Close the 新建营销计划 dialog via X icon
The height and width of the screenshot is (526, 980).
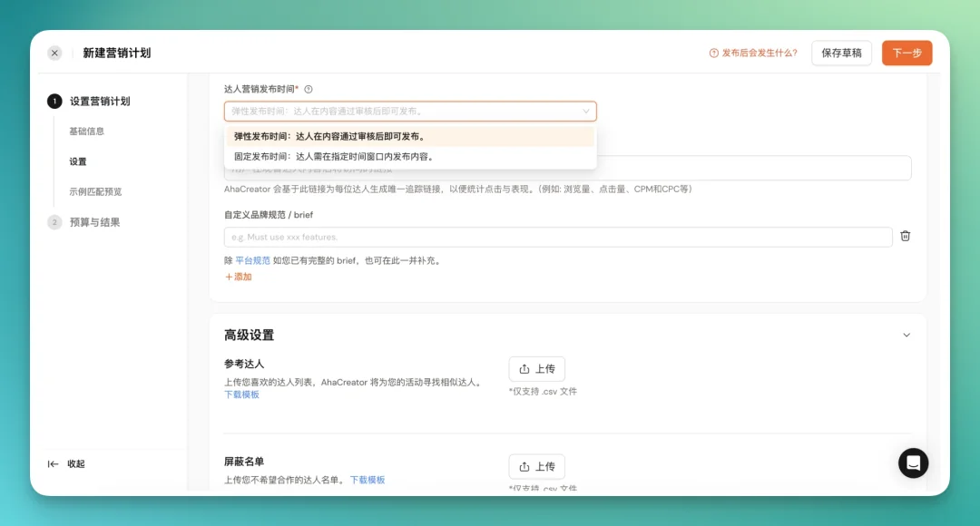point(54,52)
